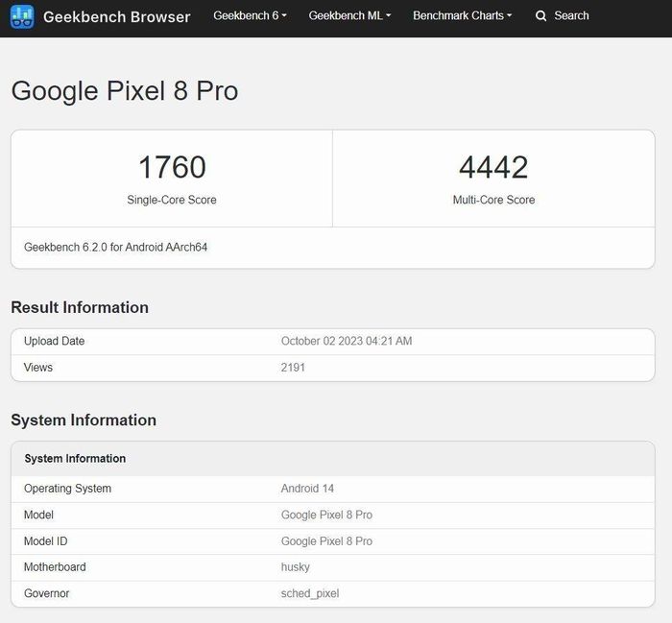Open the Benchmark Charts dropdown
Image resolution: width=672 pixels, height=623 pixels.
pyautogui.click(x=463, y=16)
